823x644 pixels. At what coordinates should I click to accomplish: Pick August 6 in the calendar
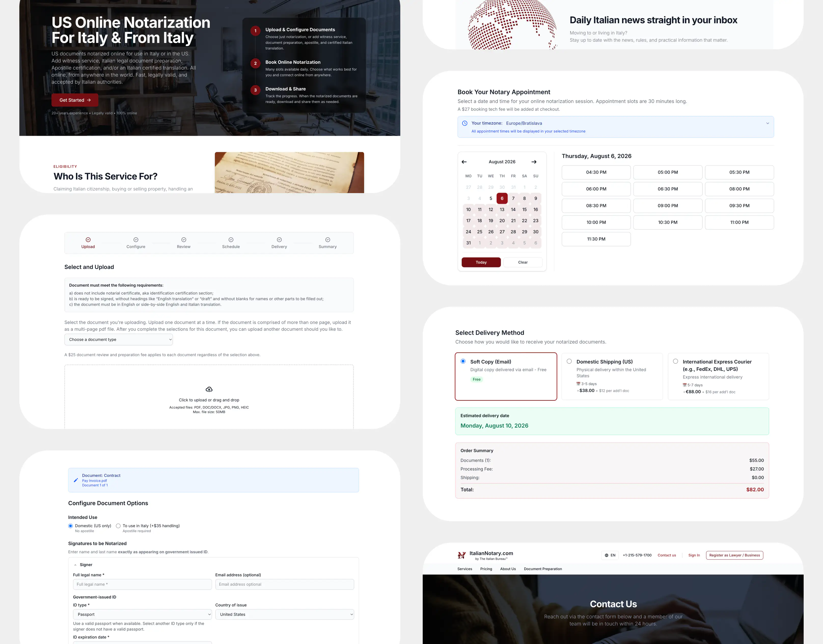pos(502,198)
